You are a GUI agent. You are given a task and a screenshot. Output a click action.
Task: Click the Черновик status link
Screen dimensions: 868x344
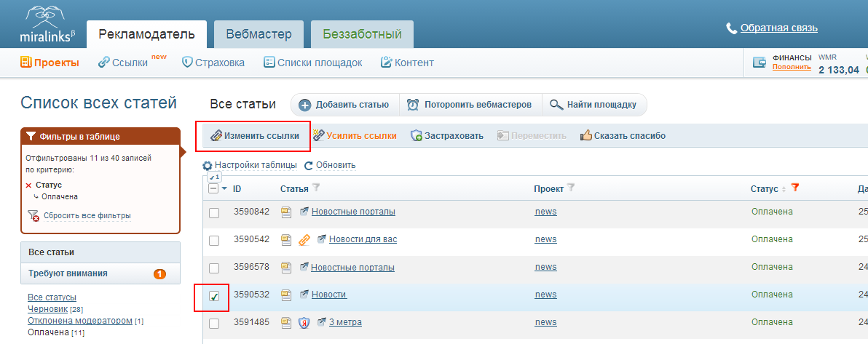47,308
